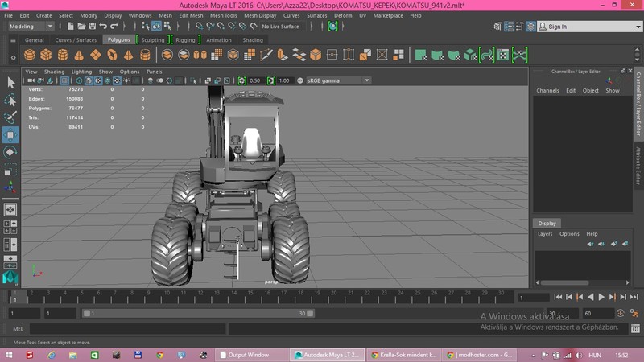Activate the Scale tool in toolbox
Screen dimensions: 644x362
click(10, 170)
